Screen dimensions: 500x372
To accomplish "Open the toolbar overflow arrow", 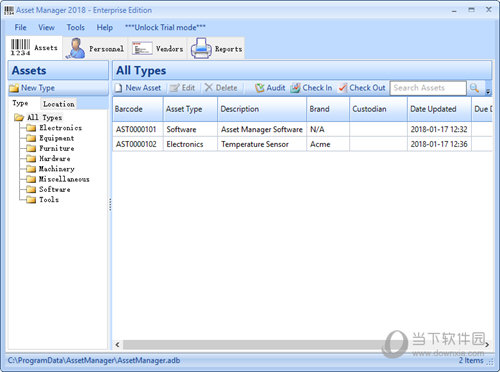I will point(488,91).
